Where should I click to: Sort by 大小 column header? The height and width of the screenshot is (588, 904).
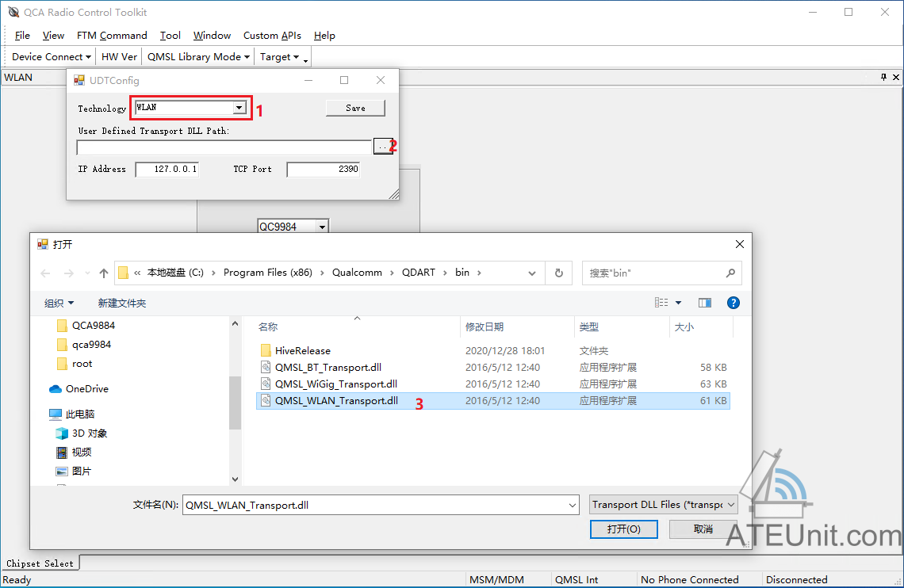point(701,327)
